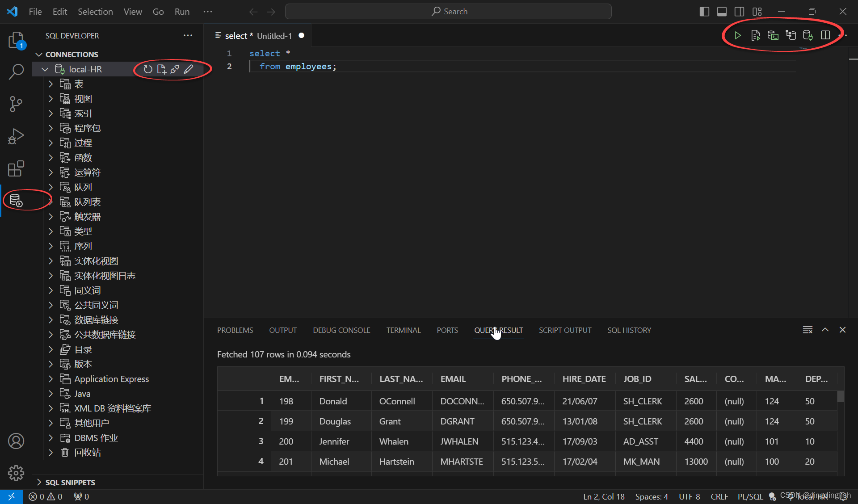The image size is (858, 504).
Task: Expand the 视图 tree node
Action: pyautogui.click(x=50, y=99)
